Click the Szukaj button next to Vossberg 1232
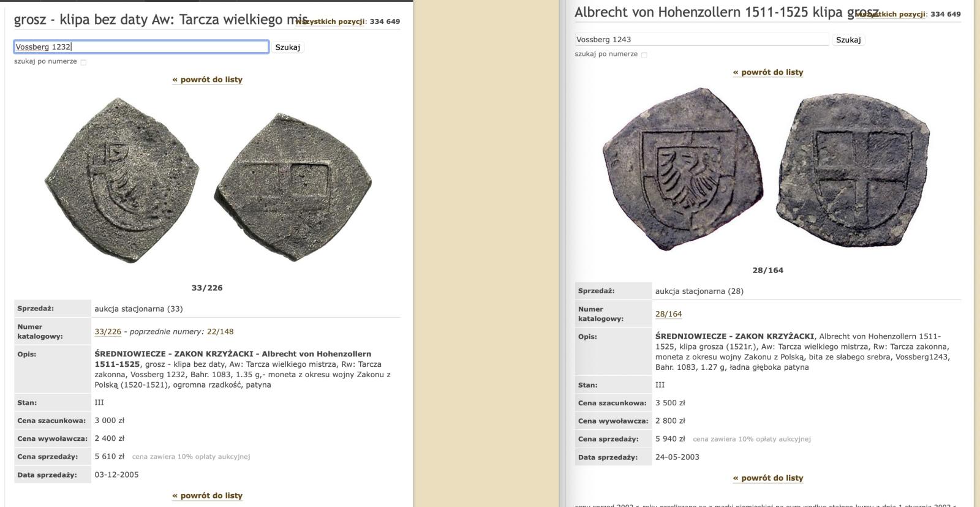The width and height of the screenshot is (980, 507). (x=287, y=47)
